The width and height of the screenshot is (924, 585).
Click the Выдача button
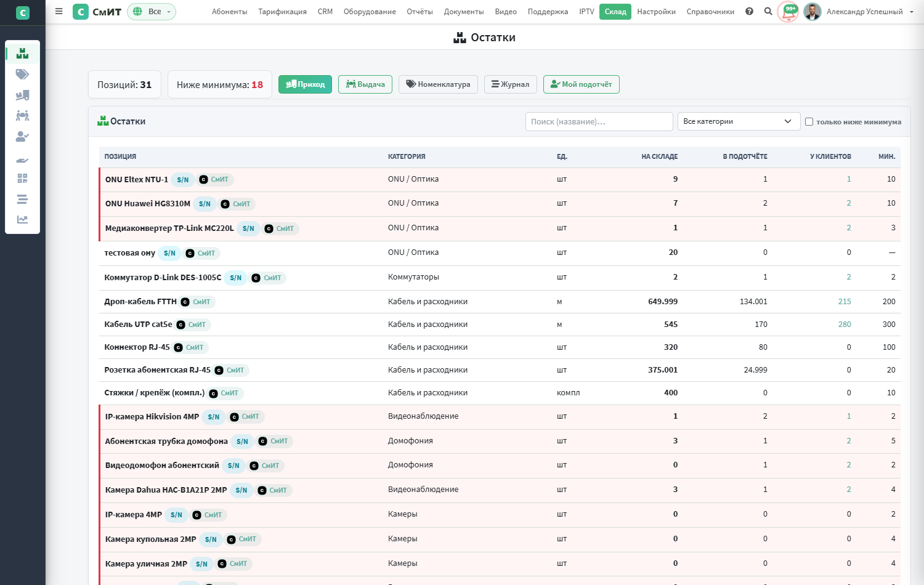pyautogui.click(x=366, y=84)
